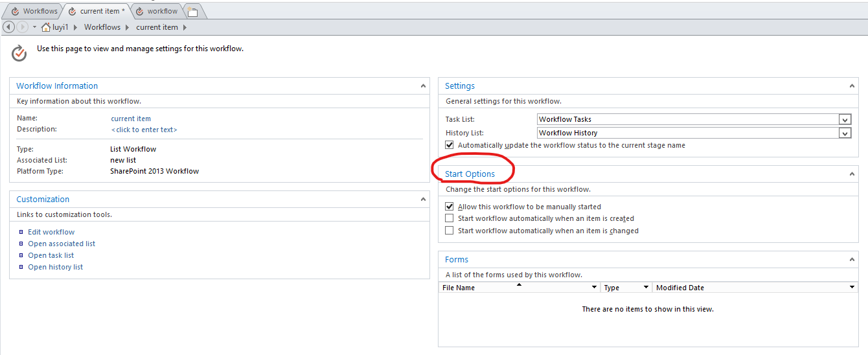This screenshot has height=355, width=868.
Task: Enable start workflow when item is created
Action: pos(450,218)
